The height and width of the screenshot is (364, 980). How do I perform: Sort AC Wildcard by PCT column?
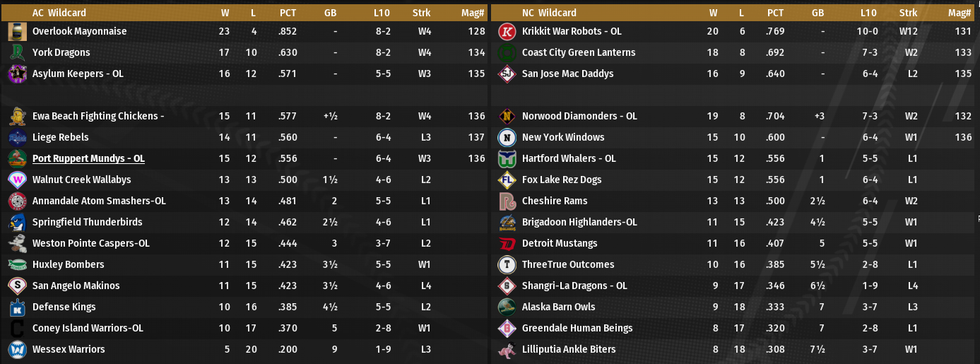(x=288, y=13)
